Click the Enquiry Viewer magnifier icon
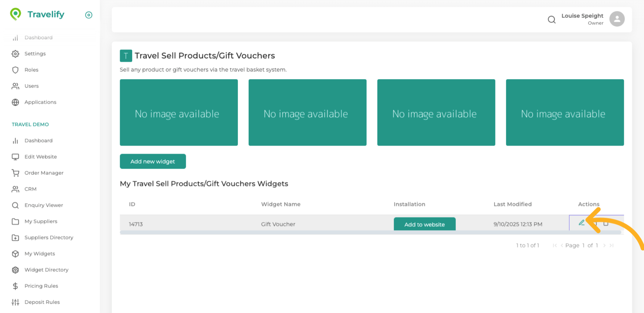The height and width of the screenshot is (313, 644). tap(15, 205)
